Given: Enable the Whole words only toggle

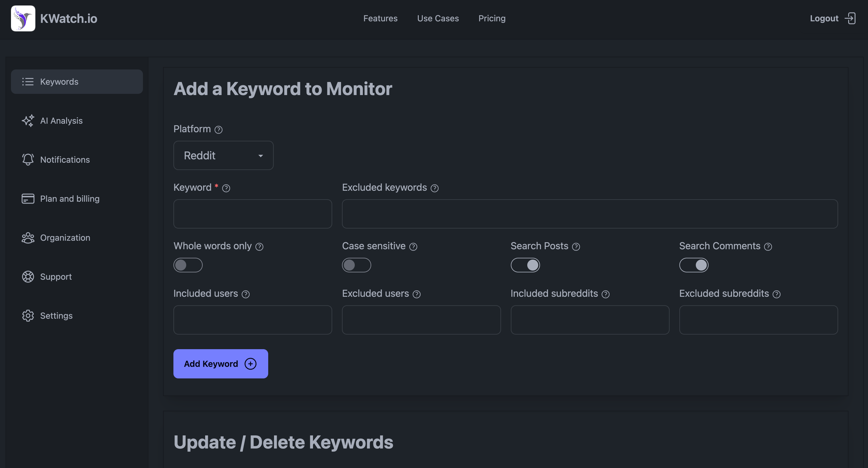Looking at the screenshot, I should tap(188, 265).
